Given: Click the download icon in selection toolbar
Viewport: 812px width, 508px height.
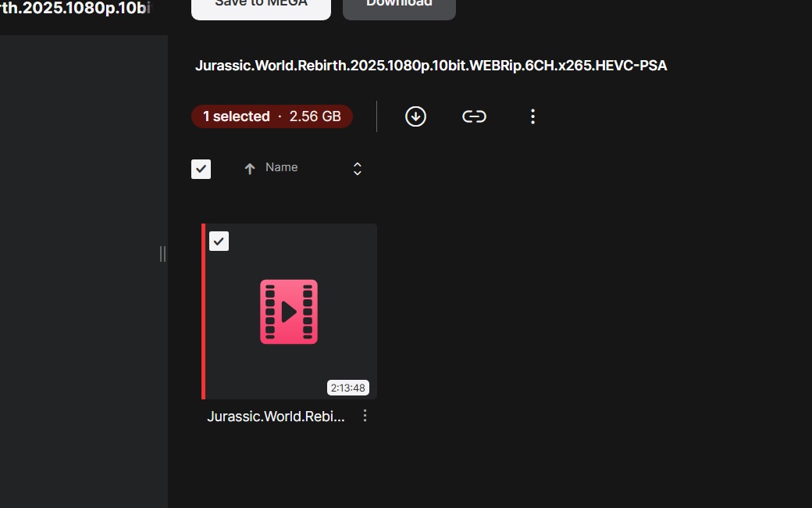Looking at the screenshot, I should (415, 116).
